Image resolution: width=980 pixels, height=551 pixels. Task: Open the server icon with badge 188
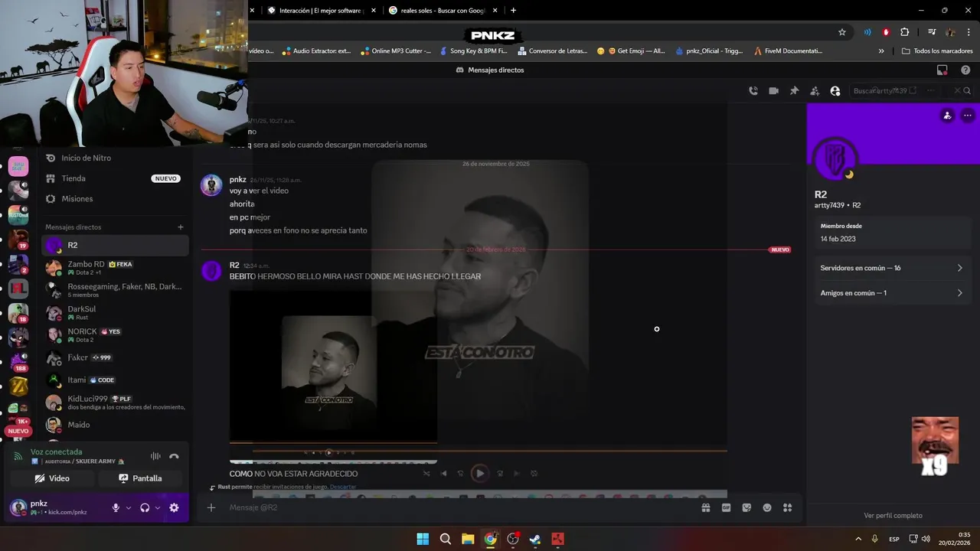pos(18,361)
